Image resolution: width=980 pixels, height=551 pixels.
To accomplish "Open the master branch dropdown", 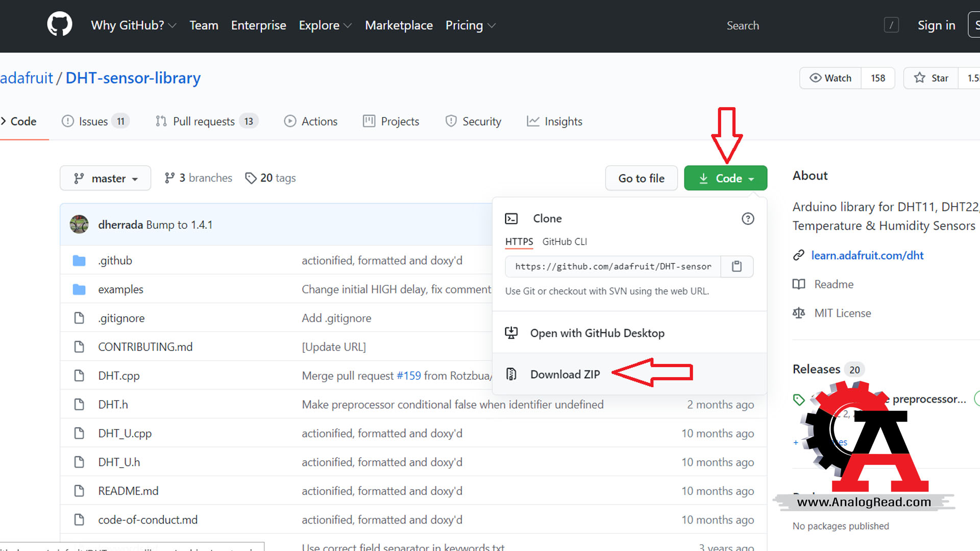I will [105, 178].
